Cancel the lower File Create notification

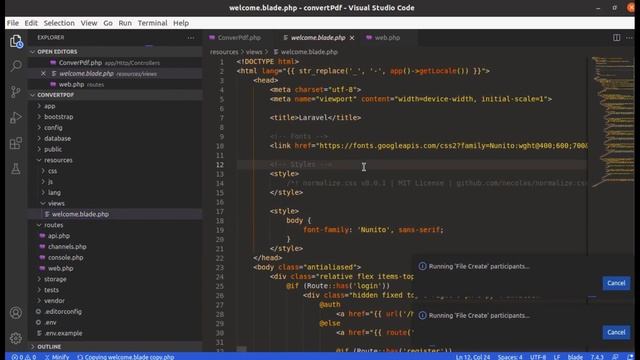(616, 332)
